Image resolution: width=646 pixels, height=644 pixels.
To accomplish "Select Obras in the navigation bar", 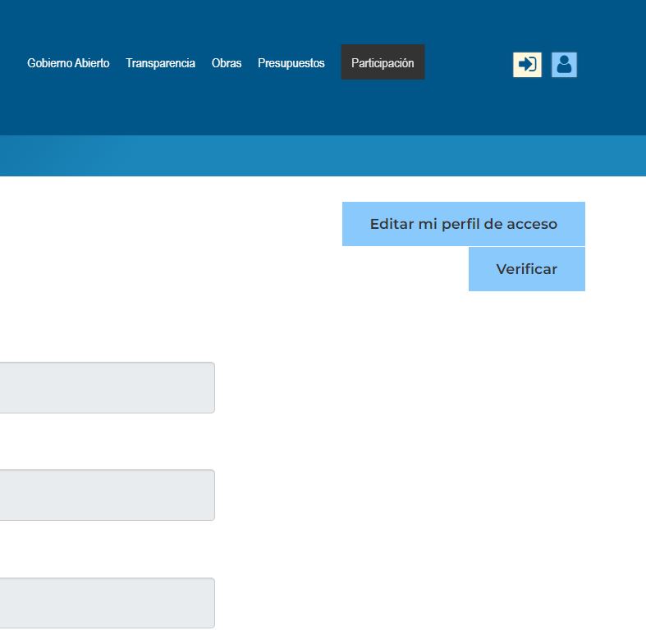I will pos(227,63).
